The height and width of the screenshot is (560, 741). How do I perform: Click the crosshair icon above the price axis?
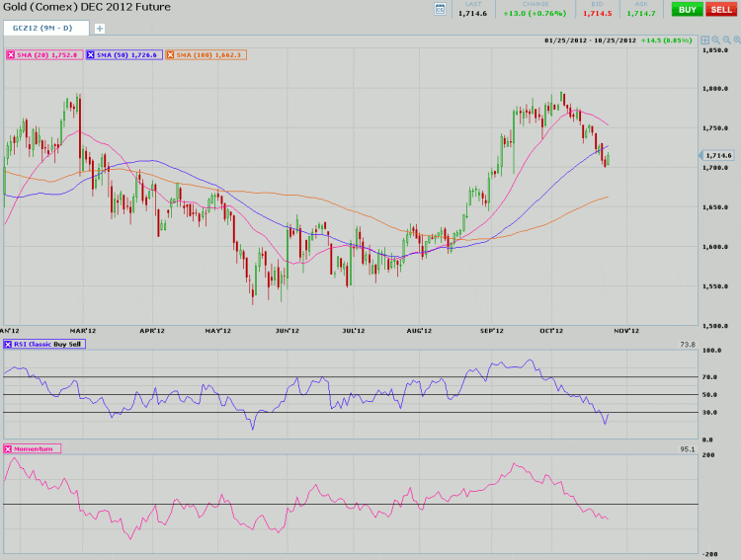(704, 40)
